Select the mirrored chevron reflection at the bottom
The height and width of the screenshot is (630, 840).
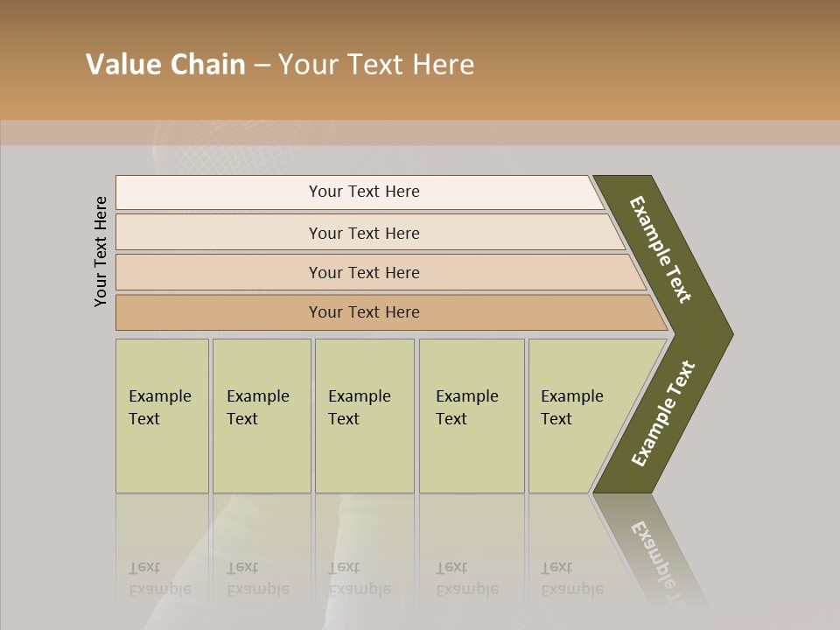(651, 549)
